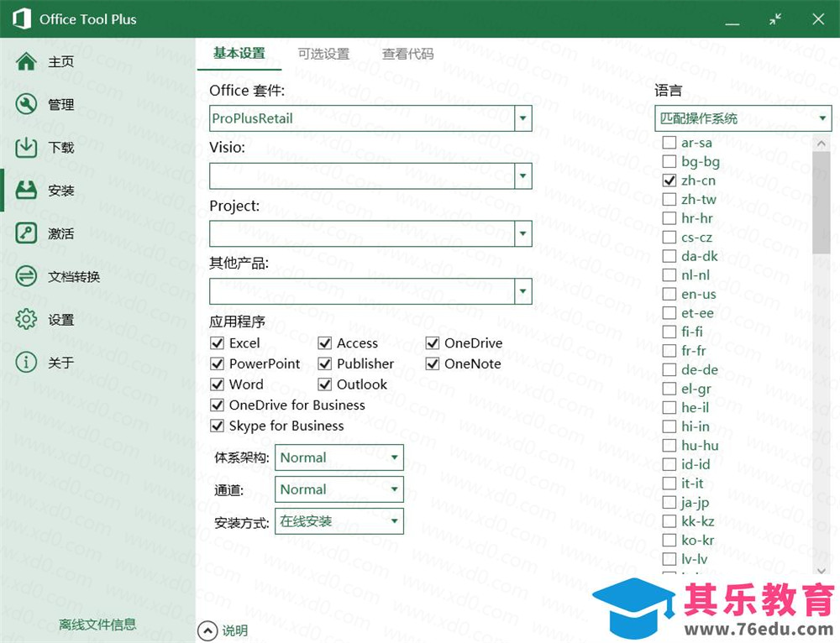The image size is (840, 643).
Task: Click language list scroll down arrow
Action: (x=822, y=571)
